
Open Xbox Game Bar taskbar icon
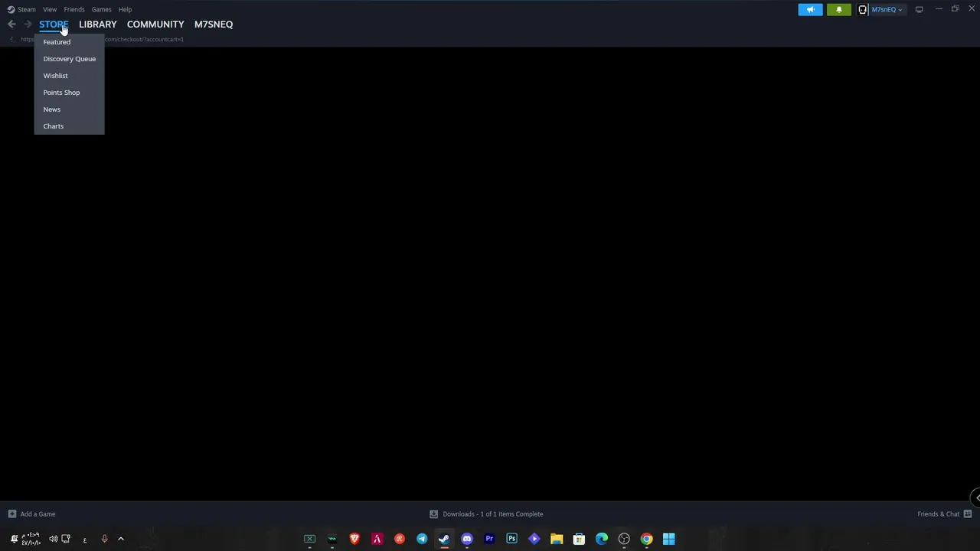coord(310,539)
